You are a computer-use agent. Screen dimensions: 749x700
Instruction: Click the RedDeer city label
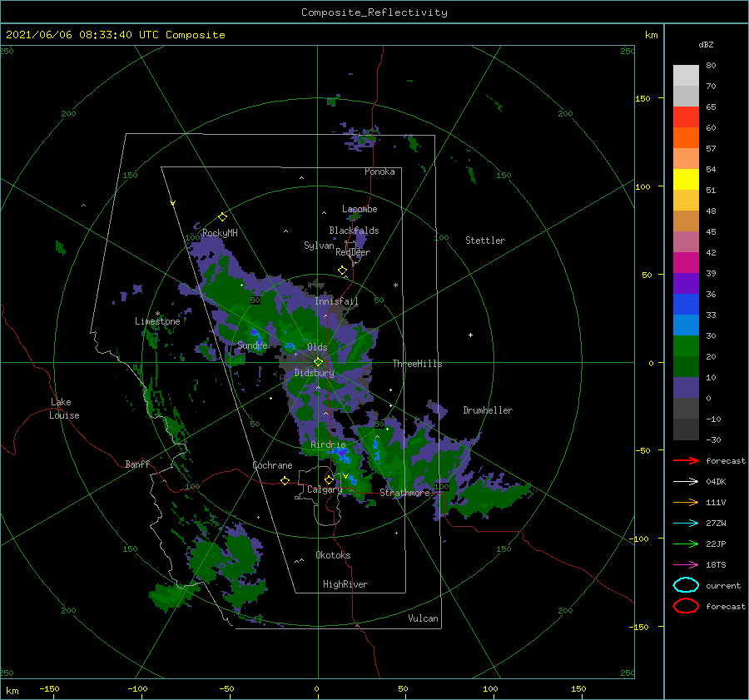[353, 252]
